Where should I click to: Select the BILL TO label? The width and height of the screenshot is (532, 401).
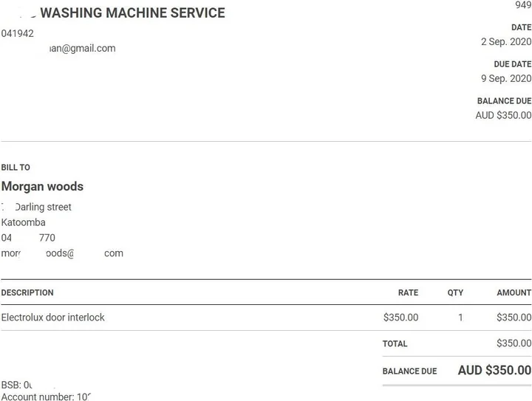(16, 168)
